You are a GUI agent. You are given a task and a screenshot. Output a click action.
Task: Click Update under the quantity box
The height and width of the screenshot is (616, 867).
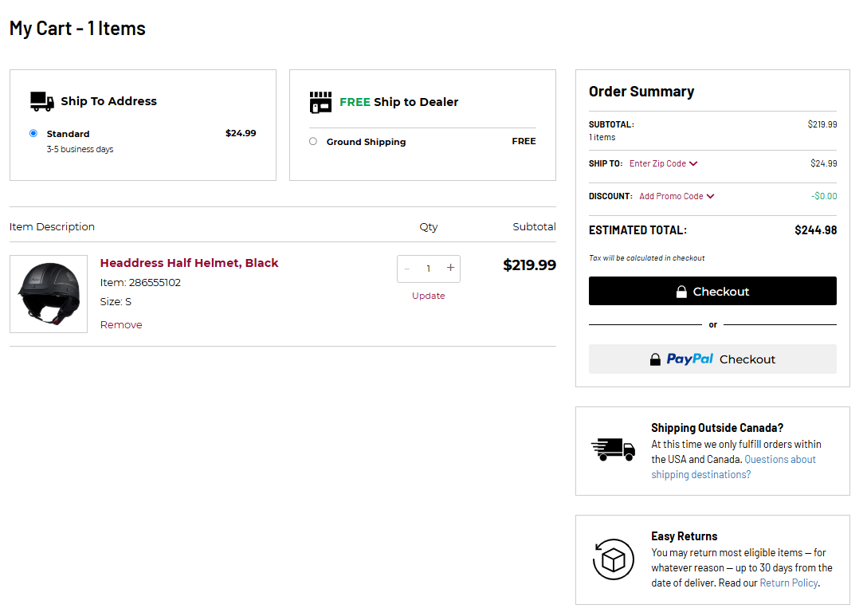(428, 296)
